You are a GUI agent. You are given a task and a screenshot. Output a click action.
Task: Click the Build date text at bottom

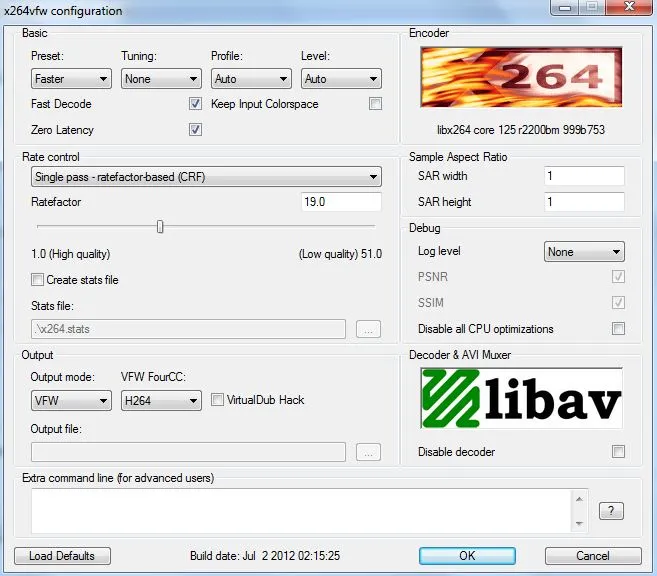[265, 556]
